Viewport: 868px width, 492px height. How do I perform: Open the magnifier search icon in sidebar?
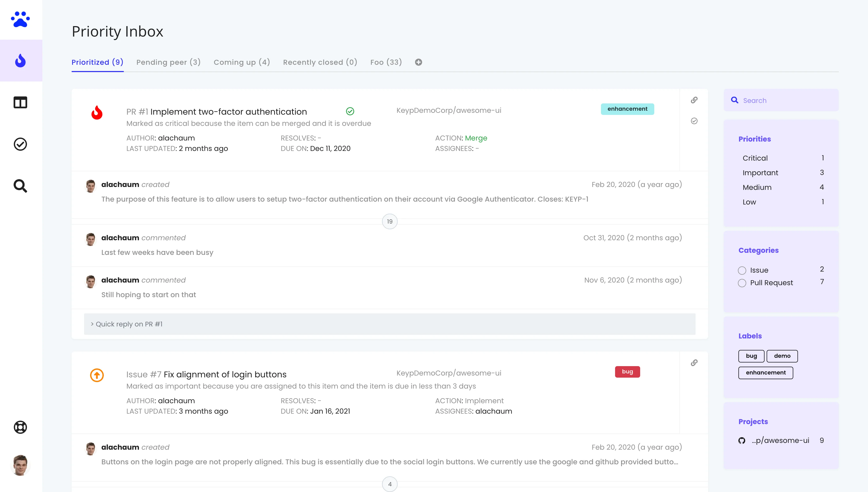(x=20, y=185)
